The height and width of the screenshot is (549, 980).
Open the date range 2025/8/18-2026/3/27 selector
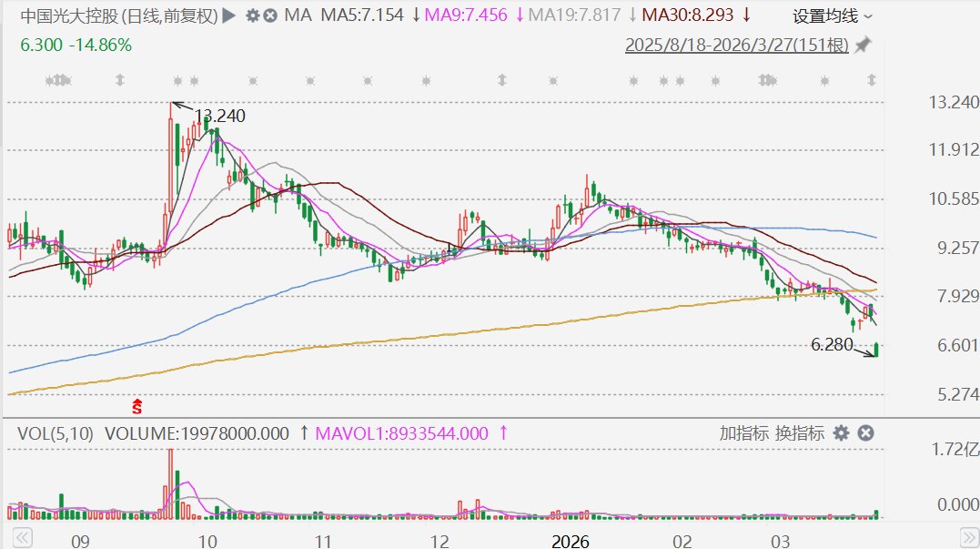coord(736,45)
